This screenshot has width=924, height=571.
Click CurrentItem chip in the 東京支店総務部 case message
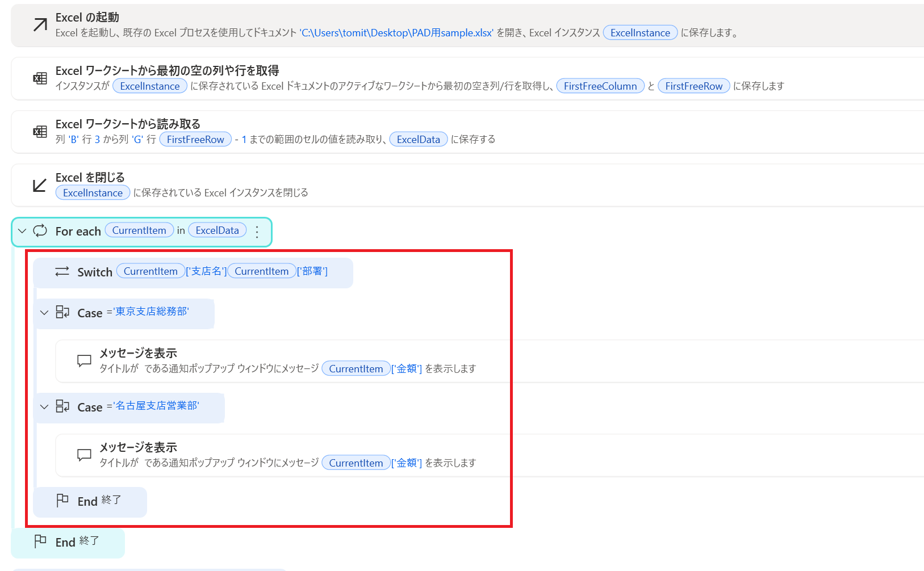coord(356,368)
